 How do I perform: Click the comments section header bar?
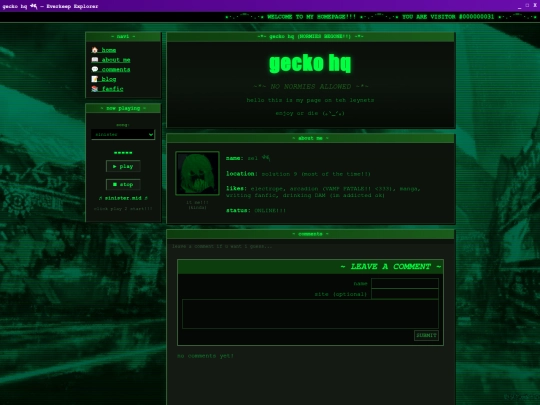pos(310,234)
